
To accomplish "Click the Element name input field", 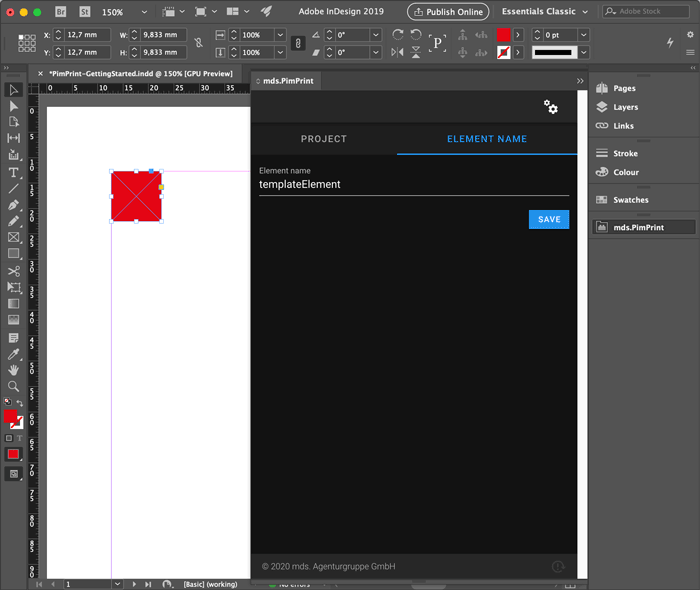I will (414, 184).
